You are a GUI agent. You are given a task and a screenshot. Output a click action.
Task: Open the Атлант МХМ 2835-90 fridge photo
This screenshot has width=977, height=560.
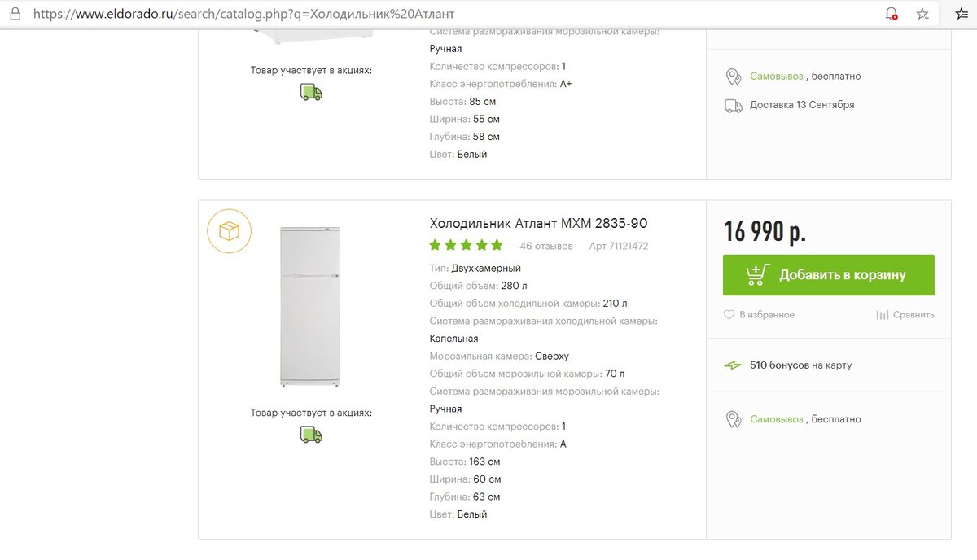click(x=310, y=307)
